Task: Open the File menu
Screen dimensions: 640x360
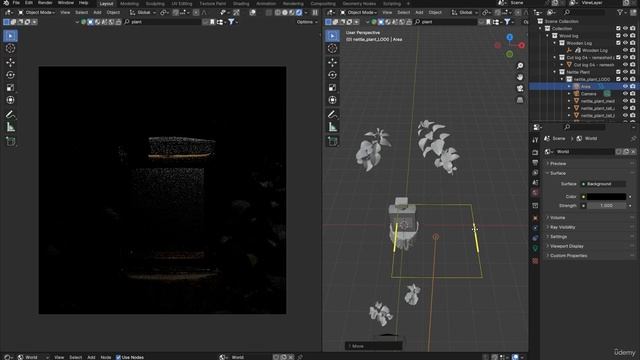Action: pyautogui.click(x=16, y=3)
